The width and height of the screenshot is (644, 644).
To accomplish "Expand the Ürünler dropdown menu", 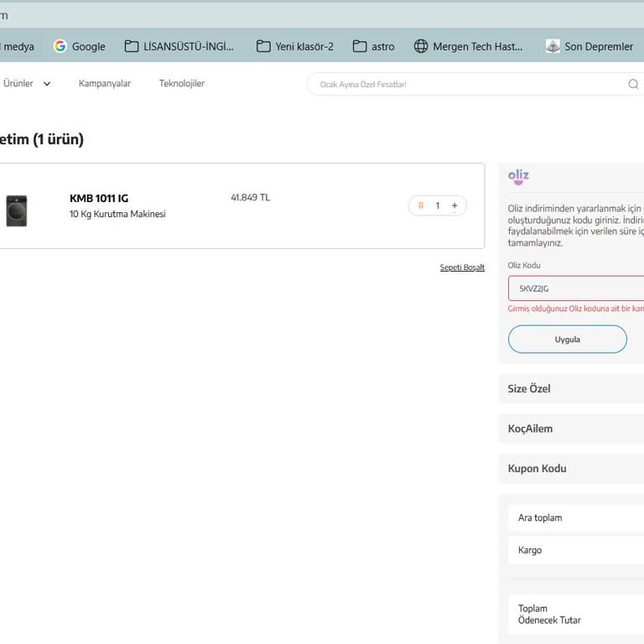I will point(27,84).
